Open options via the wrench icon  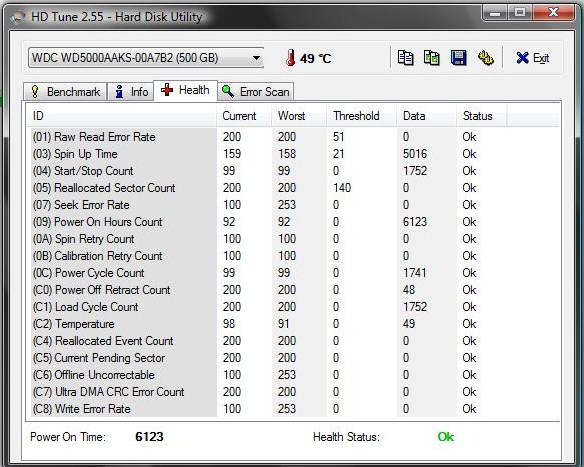(x=485, y=58)
